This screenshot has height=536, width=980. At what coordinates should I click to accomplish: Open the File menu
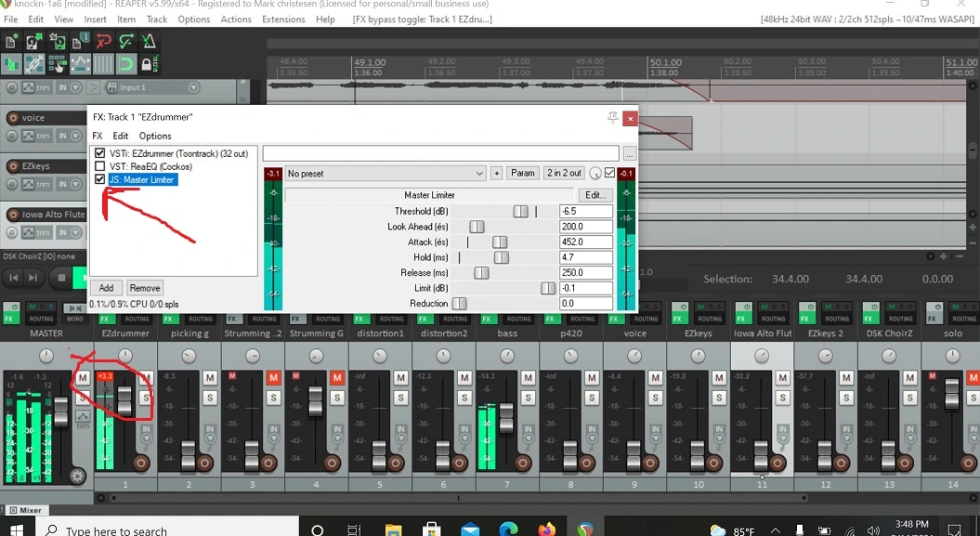[x=11, y=20]
